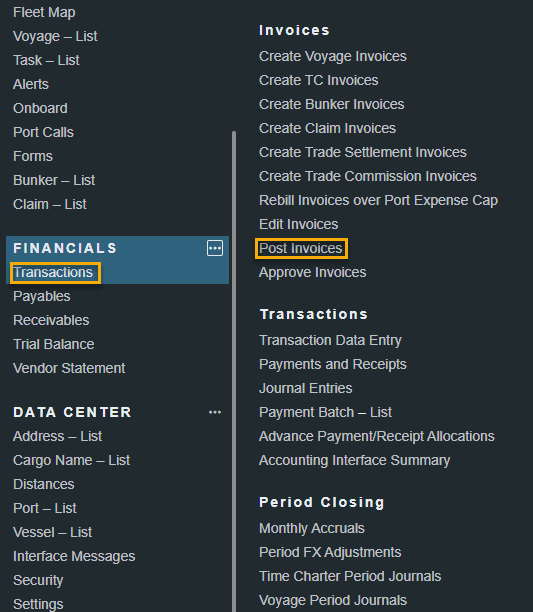
Task: Open Create Voyage Invoices
Action: [332, 56]
